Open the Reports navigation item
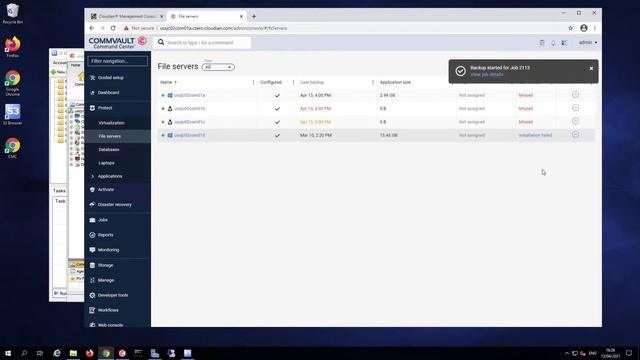 [105, 235]
